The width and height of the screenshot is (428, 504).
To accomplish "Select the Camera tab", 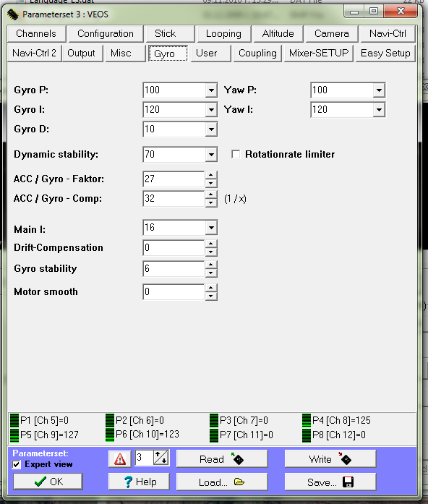I will 332,34.
